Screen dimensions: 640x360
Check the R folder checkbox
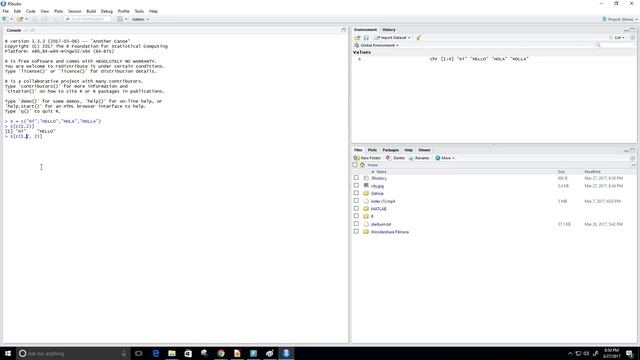click(356, 216)
